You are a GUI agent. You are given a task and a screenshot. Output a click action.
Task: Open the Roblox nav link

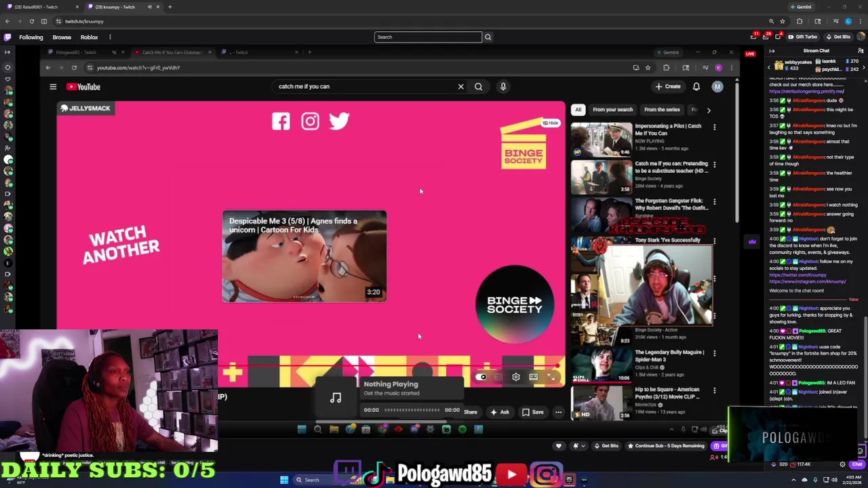tap(89, 37)
